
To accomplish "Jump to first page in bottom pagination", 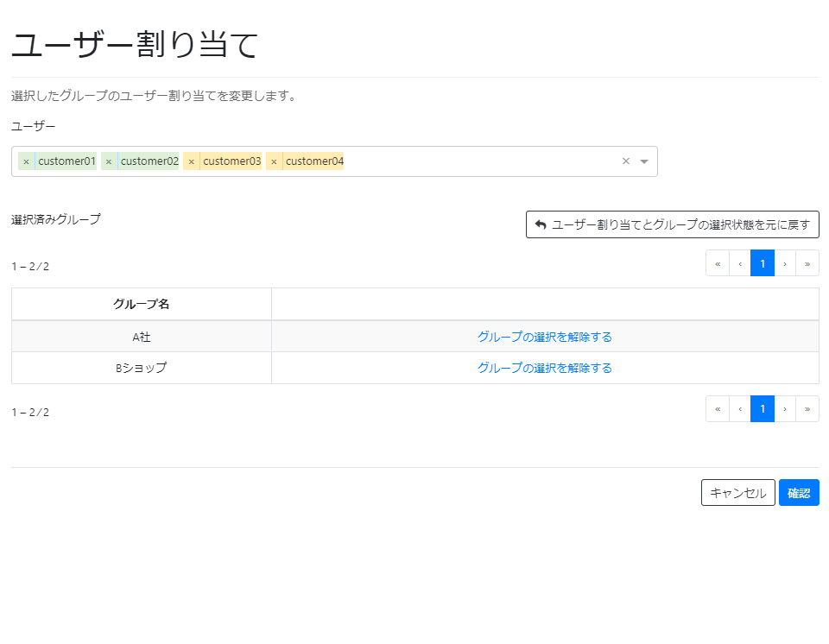I will point(717,408).
